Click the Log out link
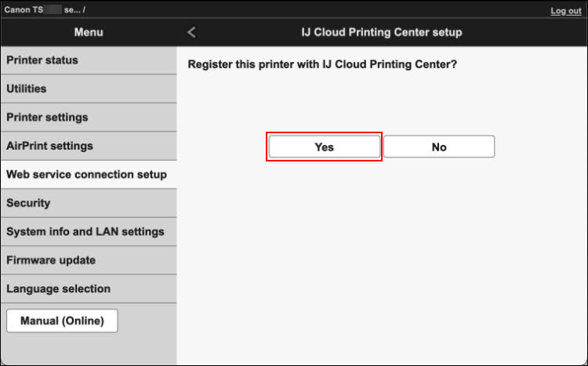The image size is (588, 366). coord(565,11)
